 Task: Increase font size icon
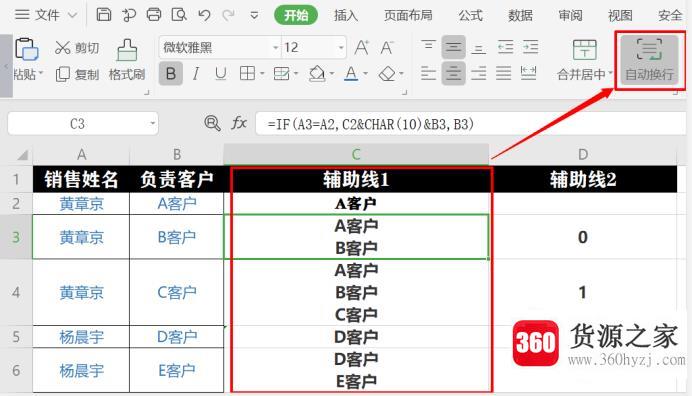click(361, 47)
